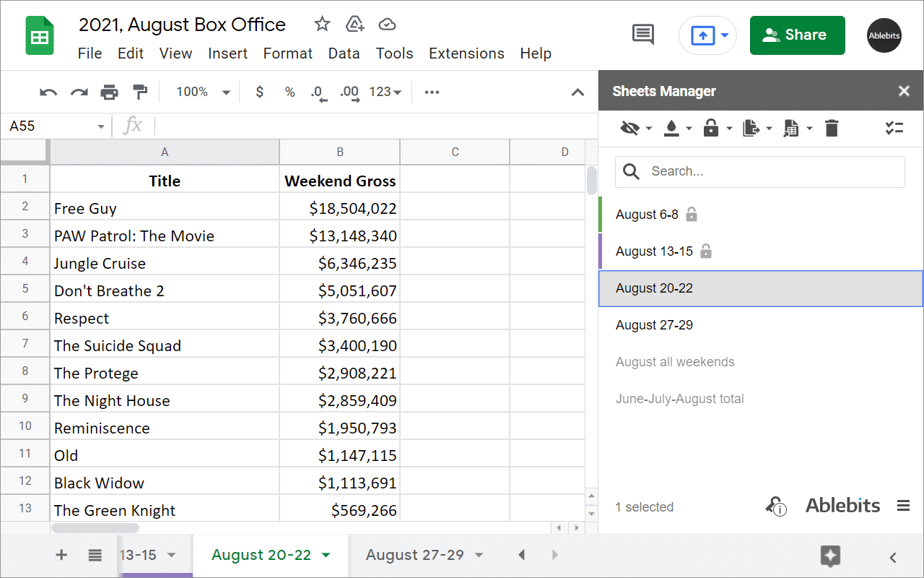This screenshot has width=924, height=578.
Task: Click the print icon in the toolbar
Action: (x=109, y=92)
